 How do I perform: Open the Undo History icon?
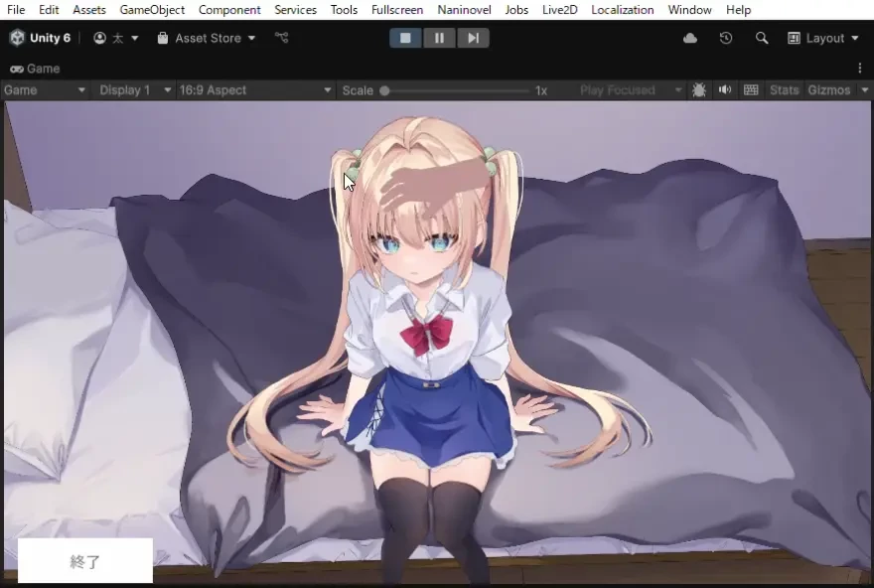pyautogui.click(x=726, y=38)
